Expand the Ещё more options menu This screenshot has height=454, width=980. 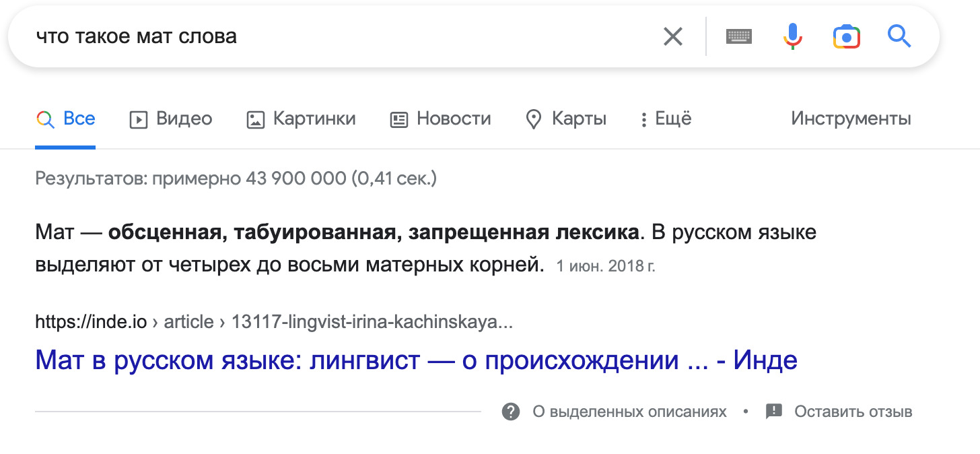tap(665, 119)
